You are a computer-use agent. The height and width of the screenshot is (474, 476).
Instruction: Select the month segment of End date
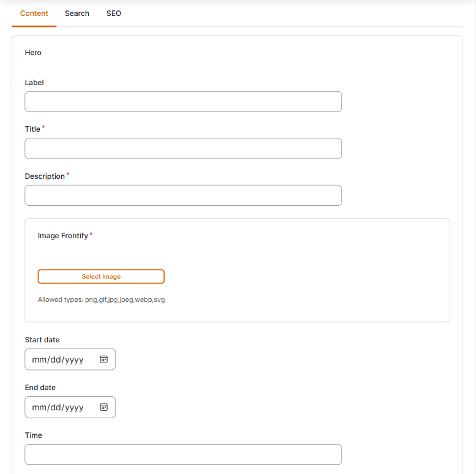tap(39, 407)
